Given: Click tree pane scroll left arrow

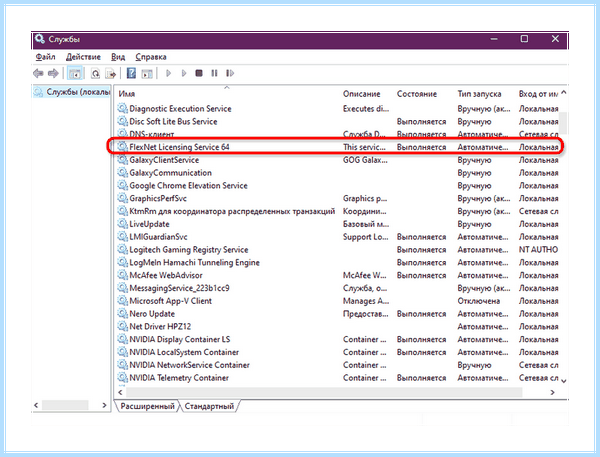Looking at the screenshot, I should (x=36, y=405).
